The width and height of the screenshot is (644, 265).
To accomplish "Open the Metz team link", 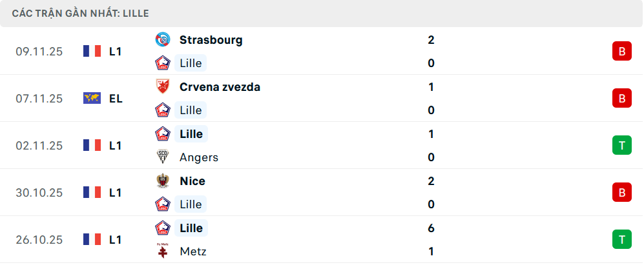I will [x=193, y=251].
